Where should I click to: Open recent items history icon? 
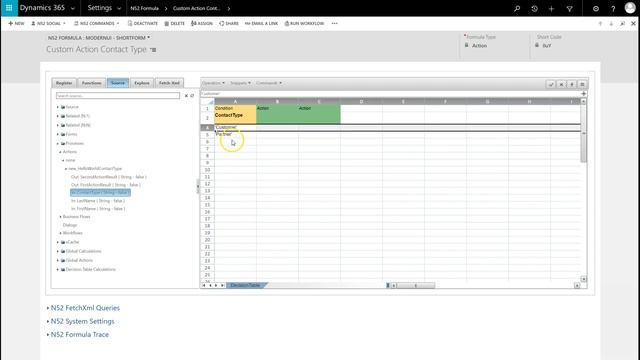(534, 8)
